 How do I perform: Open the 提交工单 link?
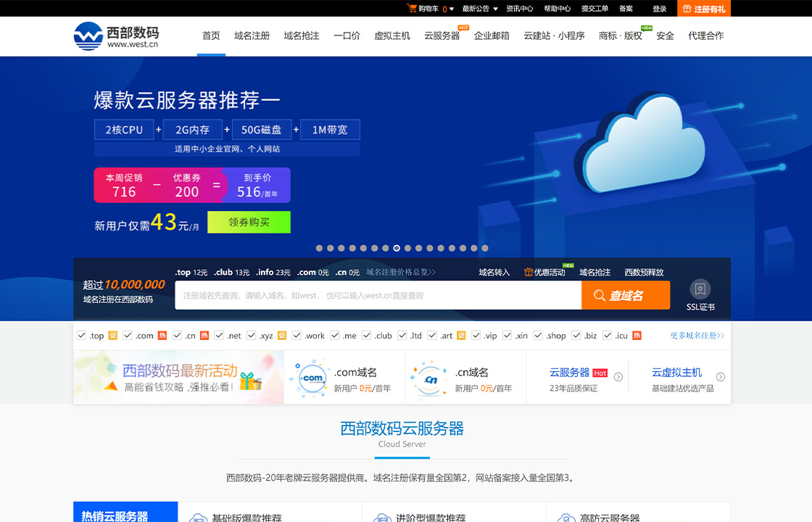pos(594,8)
